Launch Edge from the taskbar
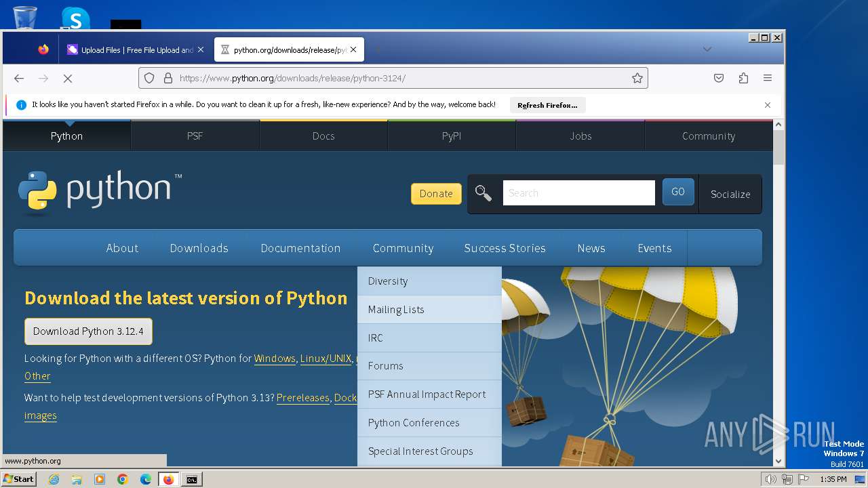The height and width of the screenshot is (488, 868). pyautogui.click(x=146, y=479)
